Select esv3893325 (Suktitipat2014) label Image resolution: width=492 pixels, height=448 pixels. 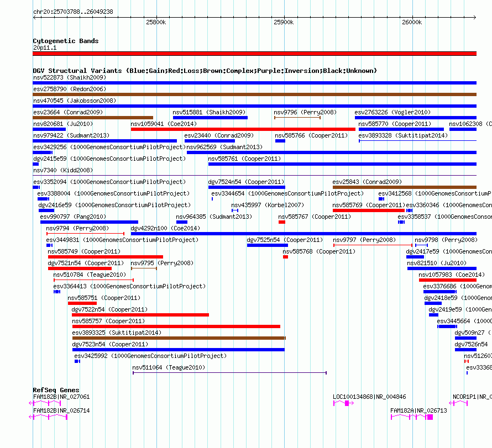click(117, 333)
